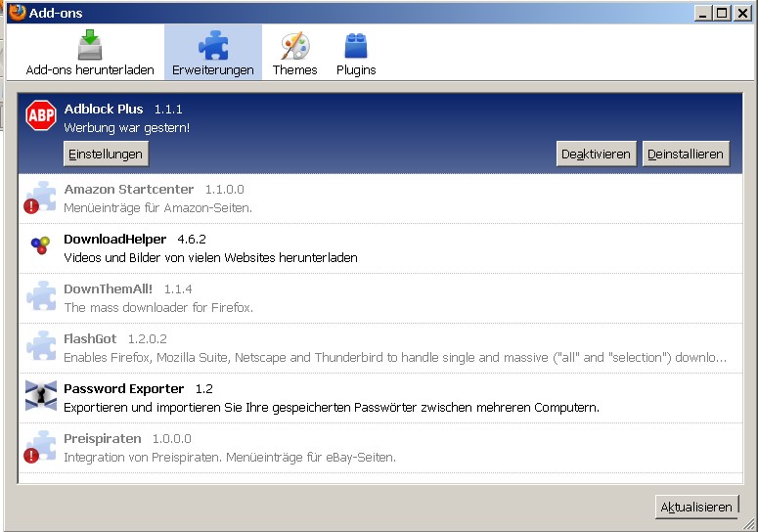Click the paint palette Themes icon
Image resolution: width=758 pixels, height=532 pixels.
[x=294, y=46]
